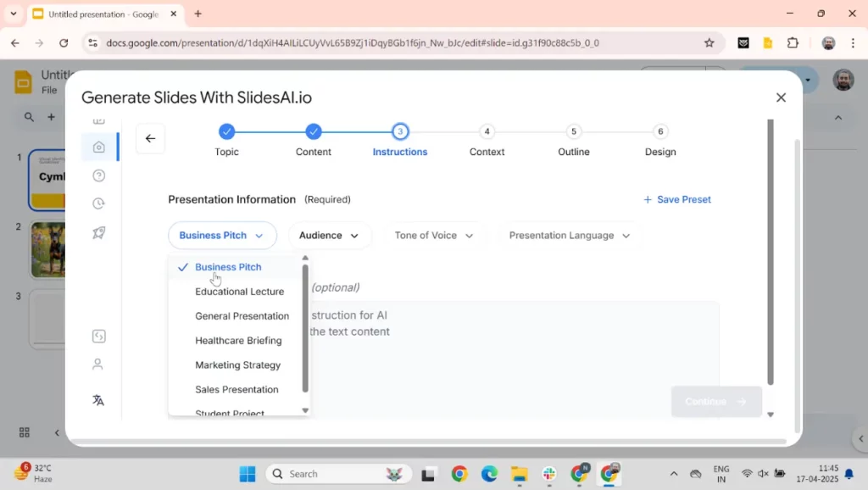Open the help question mark sidebar icon
868x490 pixels.
(x=98, y=175)
